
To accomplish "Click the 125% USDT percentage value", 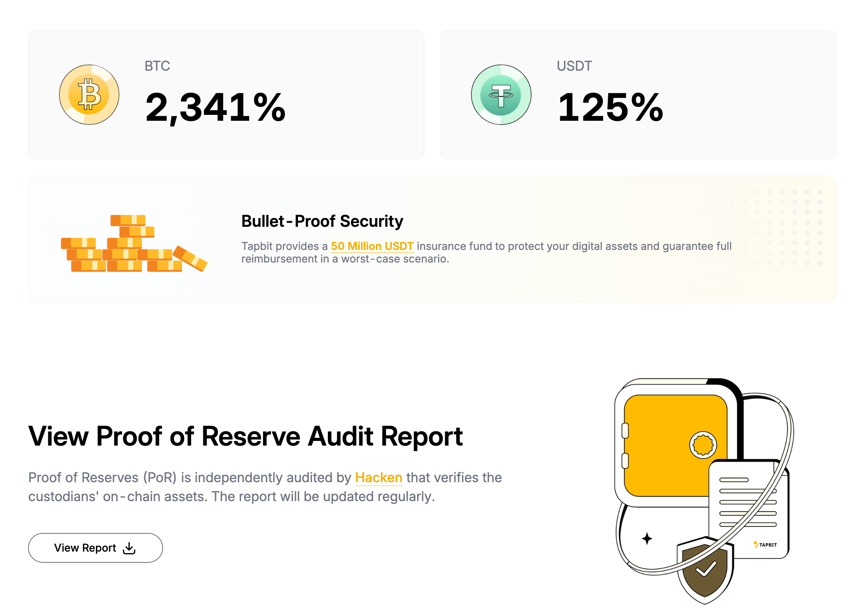I will (611, 108).
